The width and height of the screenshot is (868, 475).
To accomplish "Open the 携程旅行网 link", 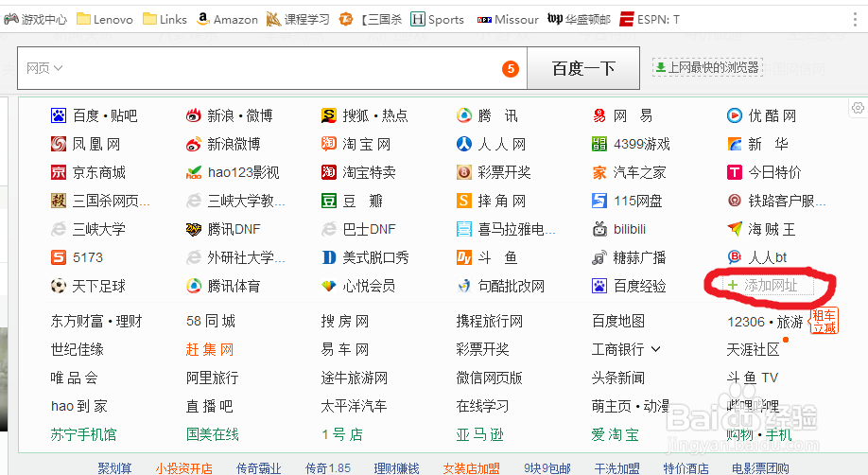I will click(x=490, y=321).
